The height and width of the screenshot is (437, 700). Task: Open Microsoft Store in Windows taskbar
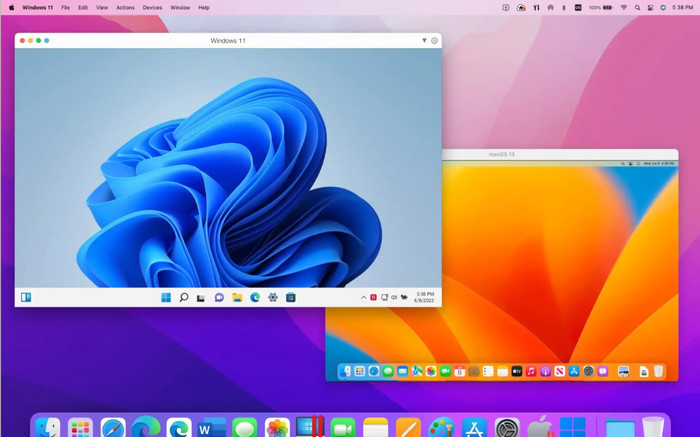tap(291, 297)
